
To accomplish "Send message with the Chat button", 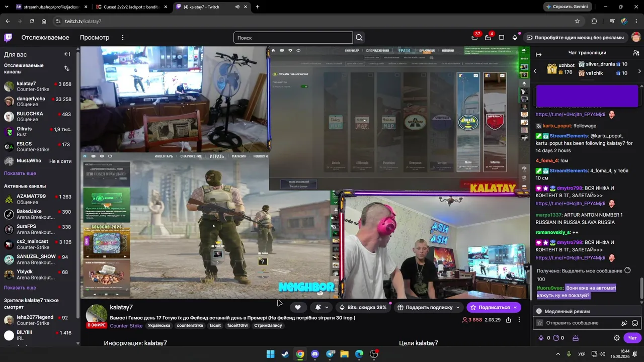I will (633, 338).
